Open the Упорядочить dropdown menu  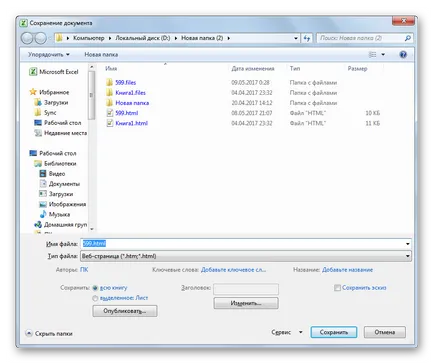(49, 54)
